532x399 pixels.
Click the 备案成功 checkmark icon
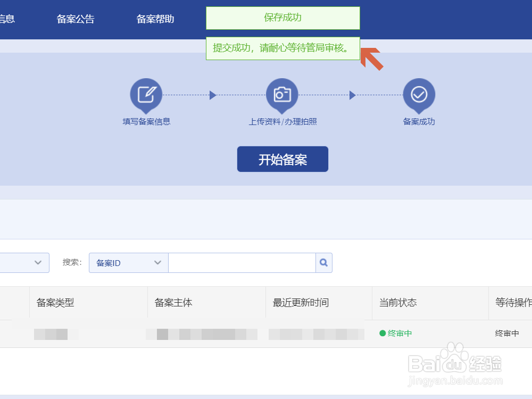click(x=419, y=94)
